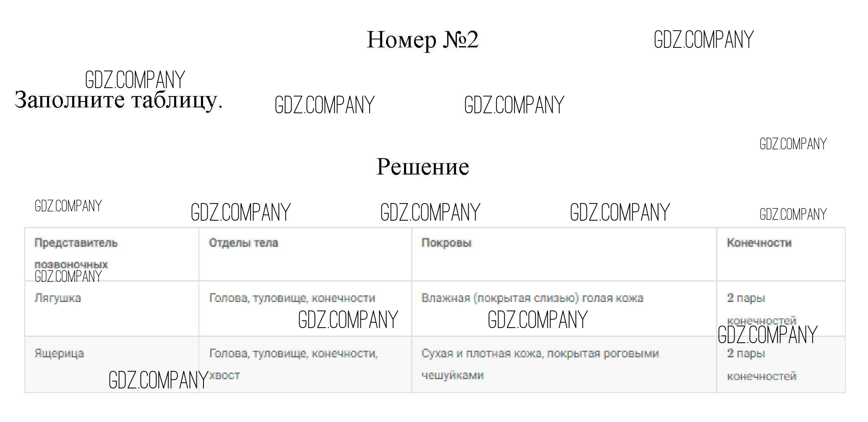Click the "Покровы" column header
Screen dimensions: 868x422
446,243
